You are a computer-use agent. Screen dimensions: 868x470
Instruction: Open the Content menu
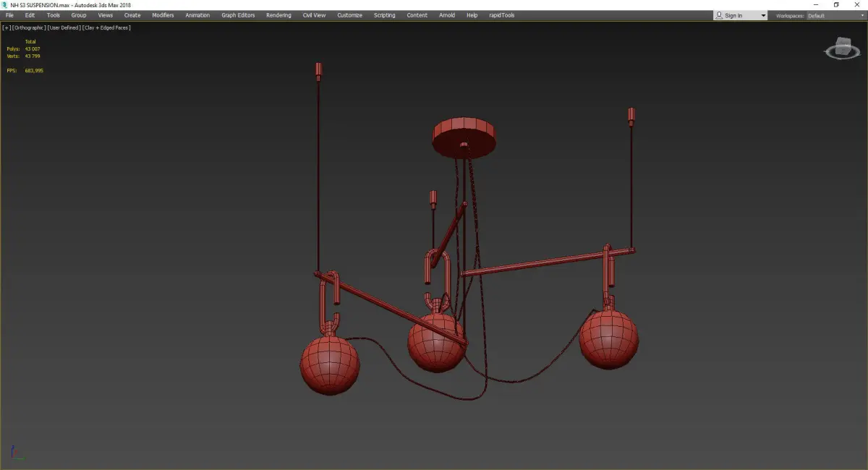pyautogui.click(x=417, y=15)
